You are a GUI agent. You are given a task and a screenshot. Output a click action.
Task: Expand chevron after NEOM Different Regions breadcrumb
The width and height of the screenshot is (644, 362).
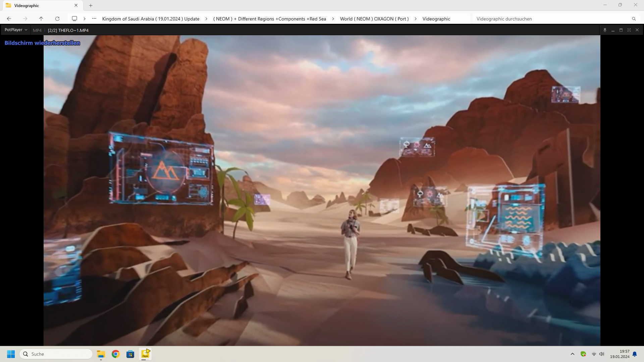click(333, 19)
